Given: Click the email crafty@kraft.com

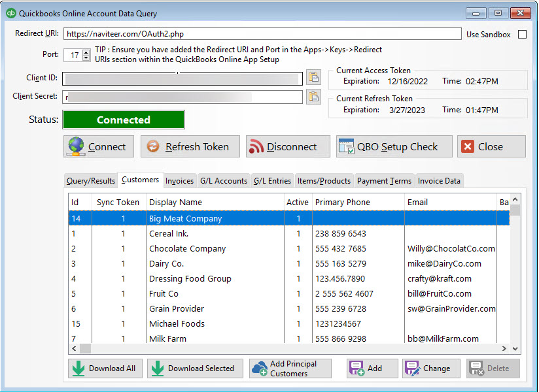Looking at the screenshot, I should (440, 279).
